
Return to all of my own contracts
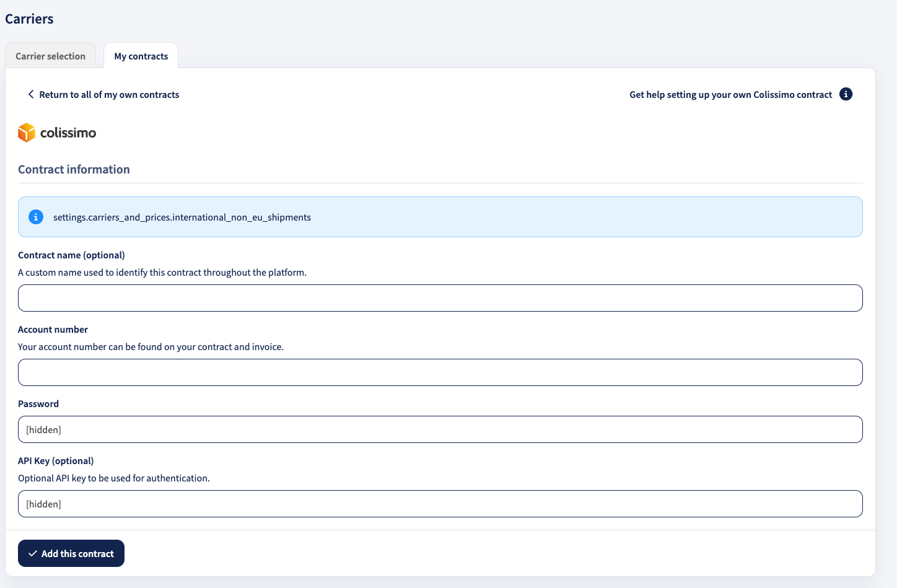coord(109,94)
